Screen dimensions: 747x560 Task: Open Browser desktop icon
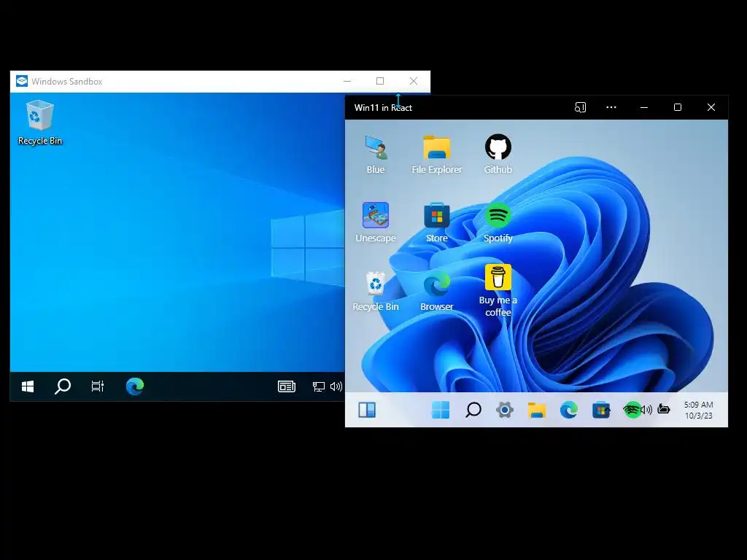click(x=437, y=292)
